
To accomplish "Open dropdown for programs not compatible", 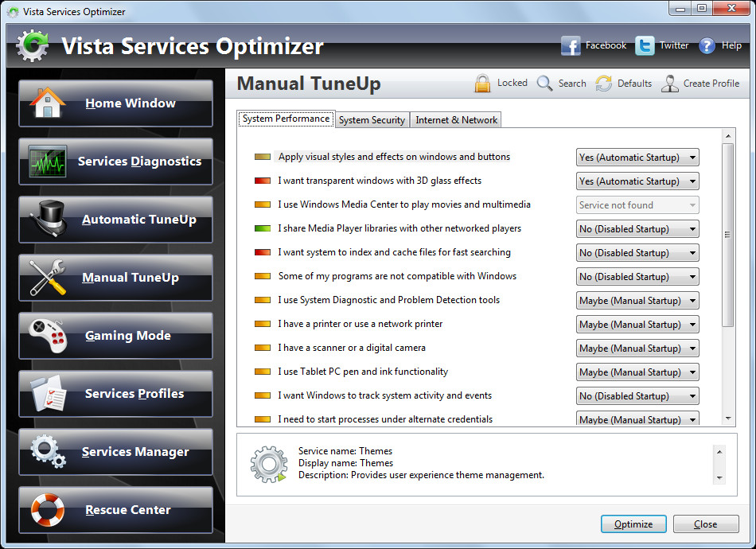I will (x=637, y=277).
